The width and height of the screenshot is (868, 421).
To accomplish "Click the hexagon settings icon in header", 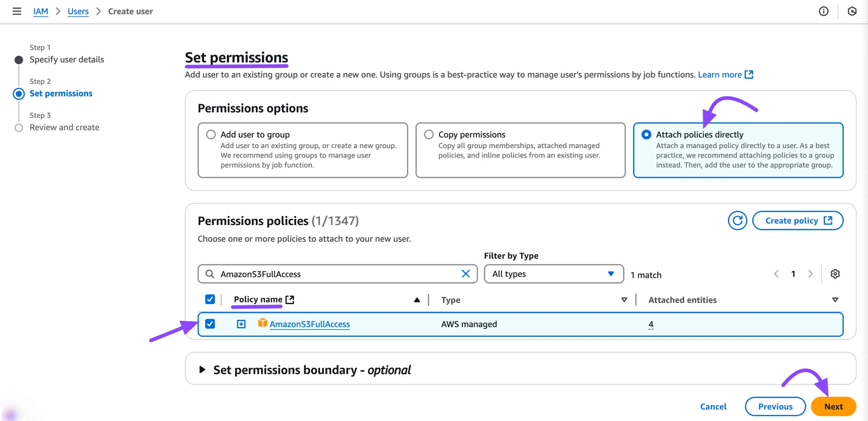I will pos(852,11).
